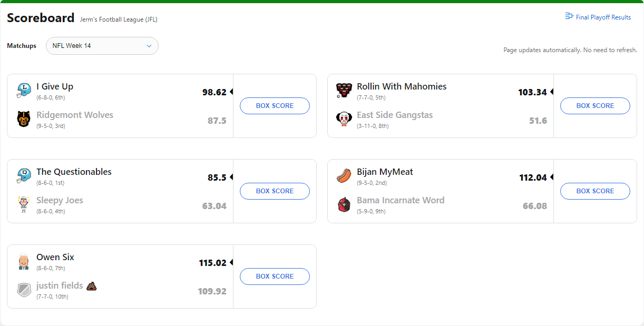Select Owen Six team name
644x326 pixels.
click(55, 257)
